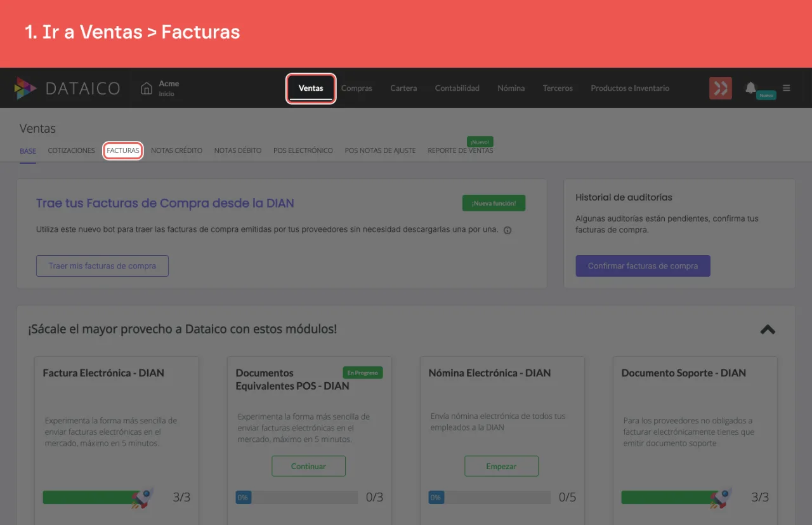
Task: Open the Compras menu
Action: pyautogui.click(x=357, y=88)
